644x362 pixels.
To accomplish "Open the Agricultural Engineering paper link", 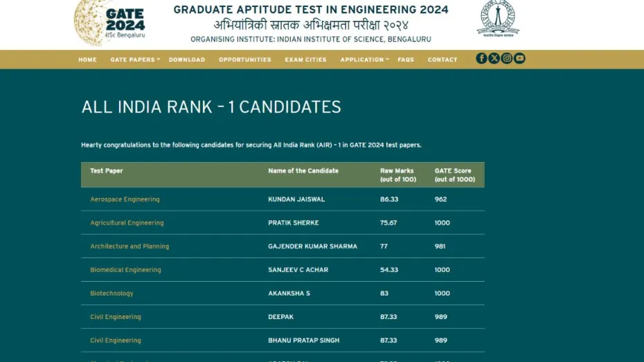I will (x=127, y=223).
